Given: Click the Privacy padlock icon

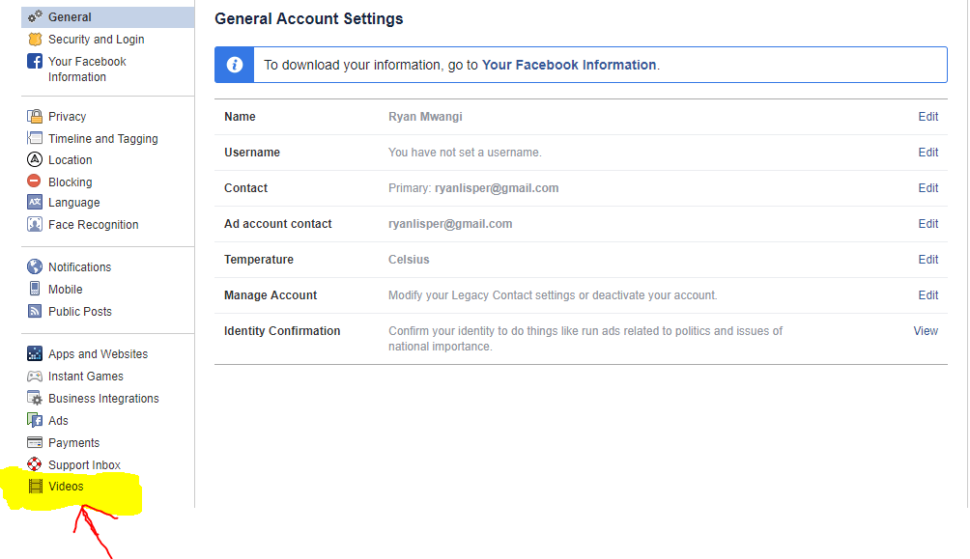Looking at the screenshot, I should tap(35, 116).
